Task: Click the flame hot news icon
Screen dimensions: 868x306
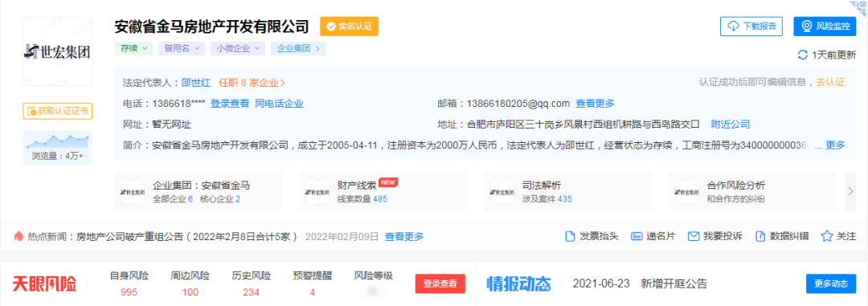Action: click(18, 236)
